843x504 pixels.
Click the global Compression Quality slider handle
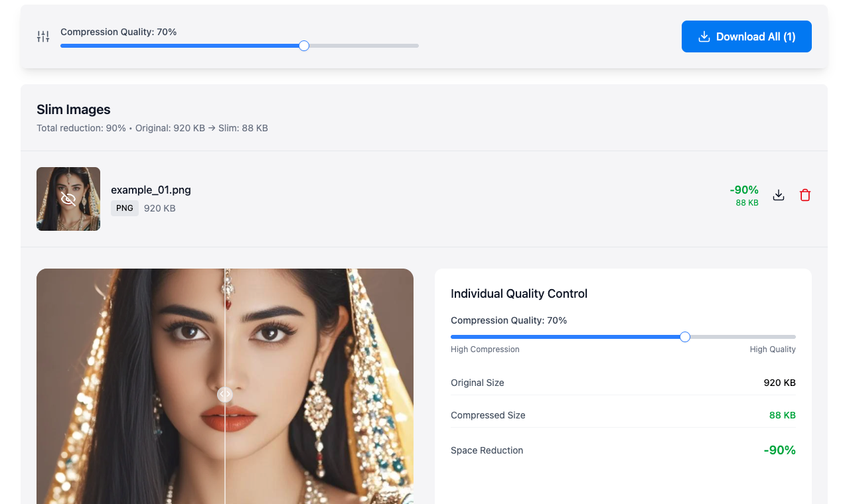tap(304, 46)
